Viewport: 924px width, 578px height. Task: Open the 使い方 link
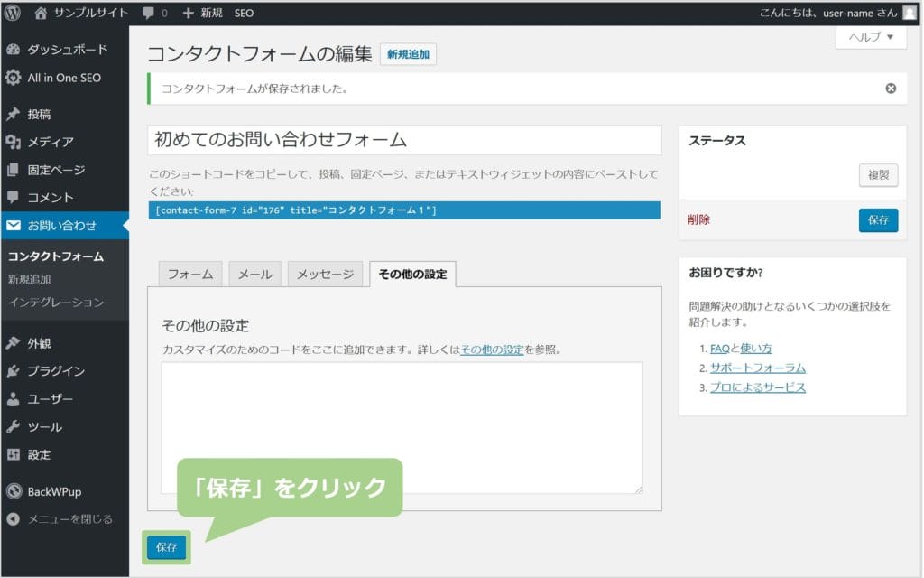(x=756, y=349)
